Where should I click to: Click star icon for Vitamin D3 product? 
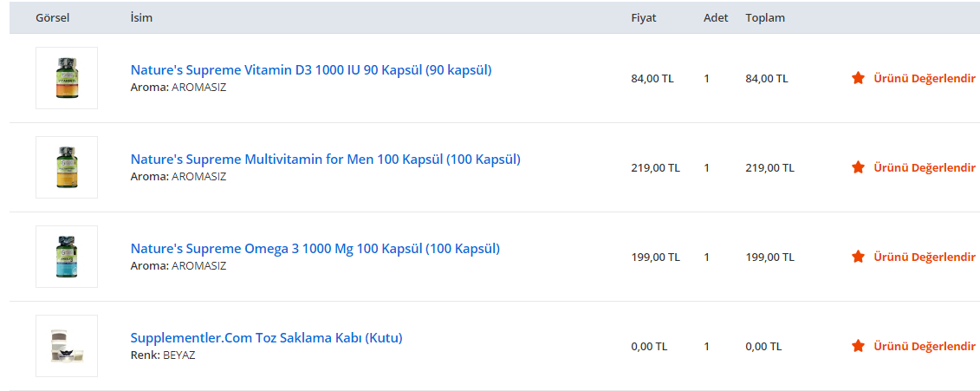click(858, 78)
